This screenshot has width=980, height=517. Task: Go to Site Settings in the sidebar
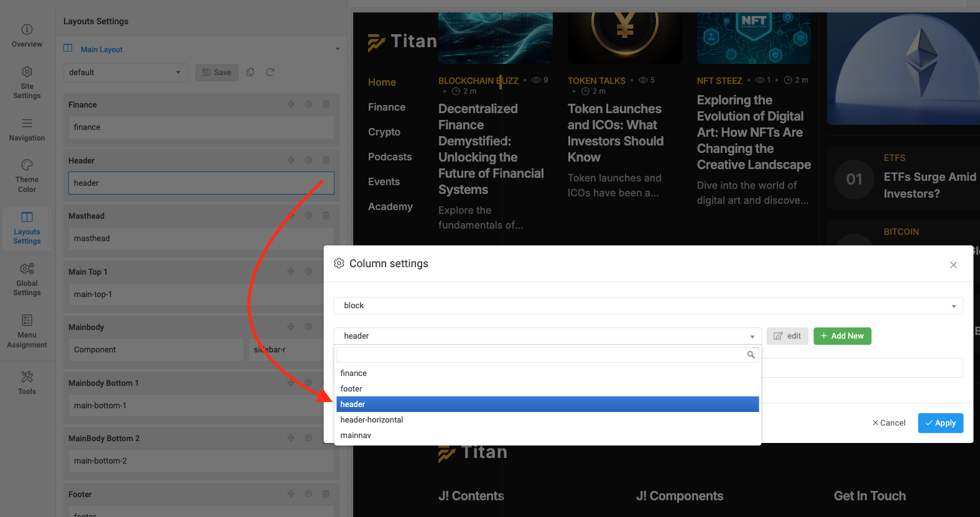tap(27, 83)
